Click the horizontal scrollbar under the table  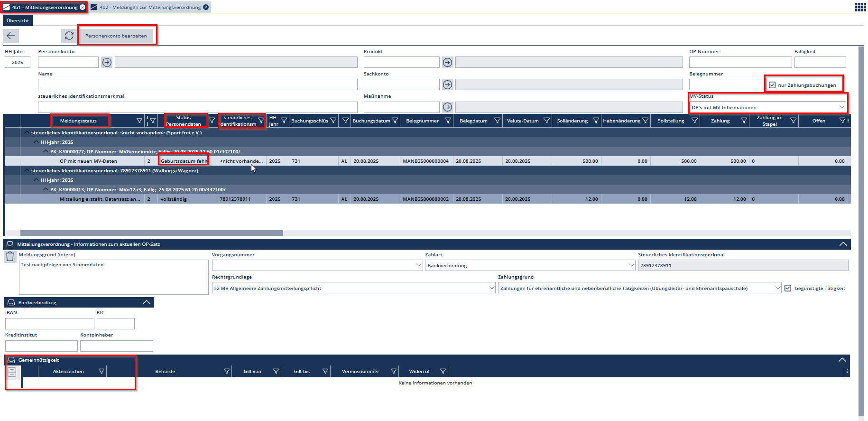click(x=152, y=233)
